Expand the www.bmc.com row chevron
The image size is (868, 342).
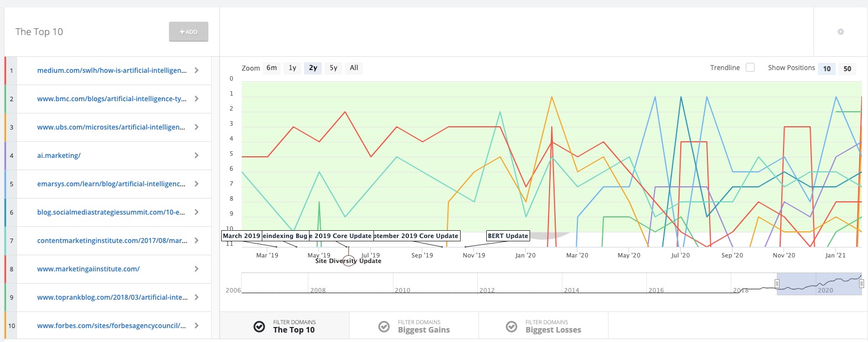coord(197,99)
